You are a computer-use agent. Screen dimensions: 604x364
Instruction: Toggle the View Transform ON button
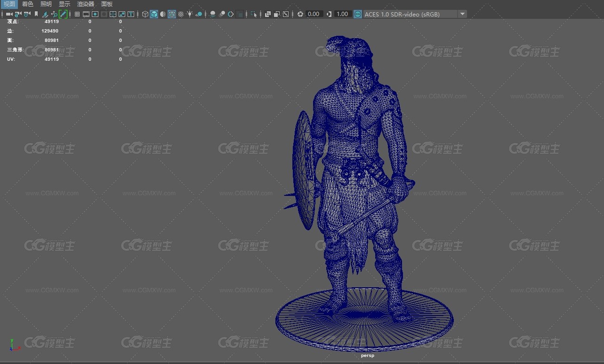[358, 14]
